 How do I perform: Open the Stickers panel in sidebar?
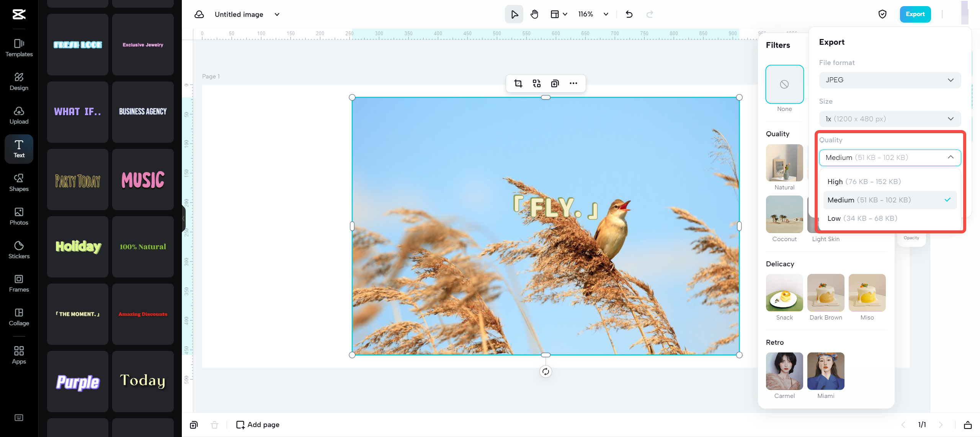19,249
